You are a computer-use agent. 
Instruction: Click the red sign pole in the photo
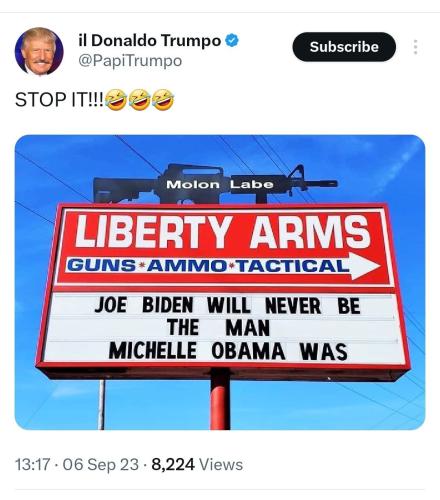pos(220,400)
